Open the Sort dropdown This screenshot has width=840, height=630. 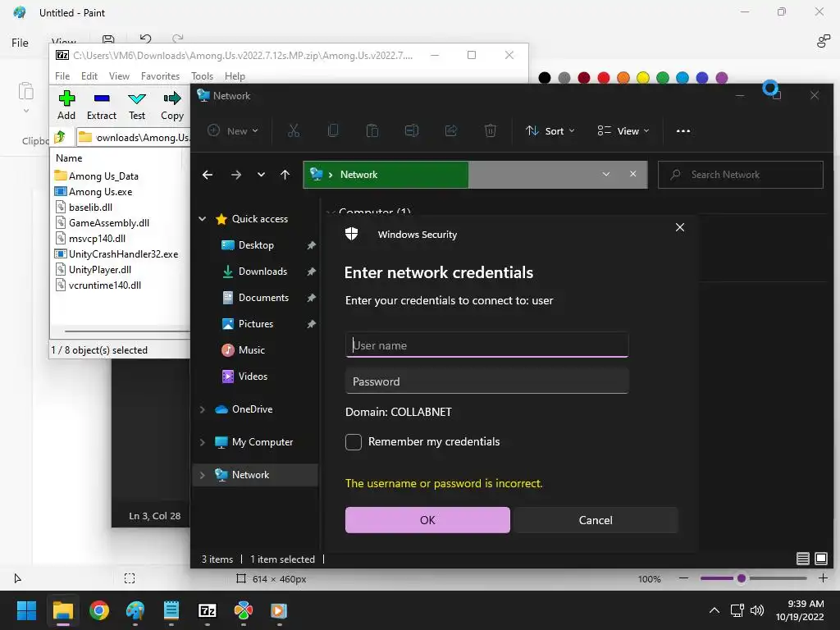coord(550,130)
